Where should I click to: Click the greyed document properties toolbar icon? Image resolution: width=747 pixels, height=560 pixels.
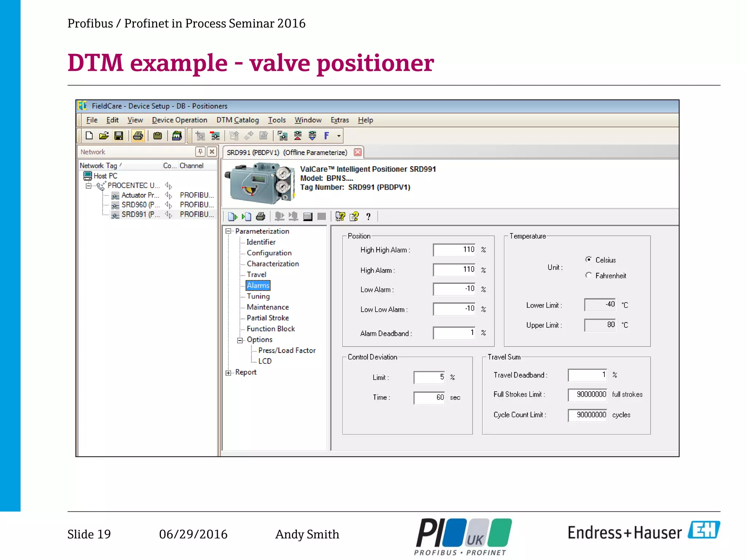coord(263,136)
